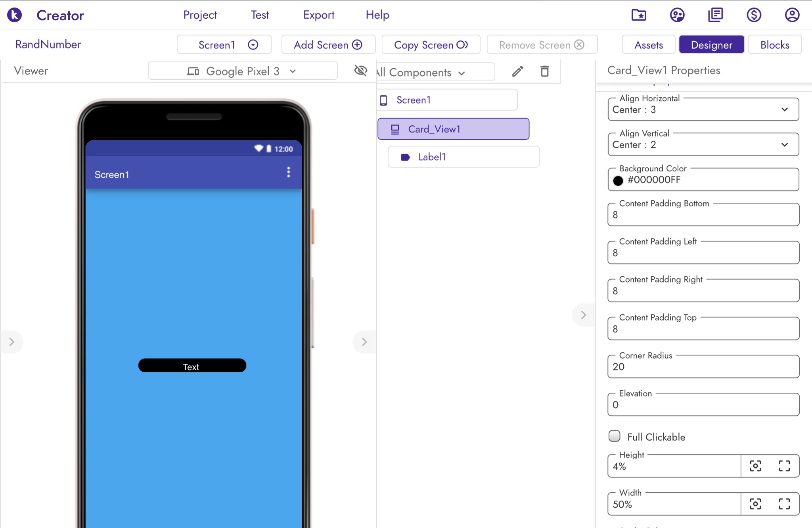Viewport: 812px width, 528px height.
Task: Open the Background Color black swatch
Action: coord(618,180)
